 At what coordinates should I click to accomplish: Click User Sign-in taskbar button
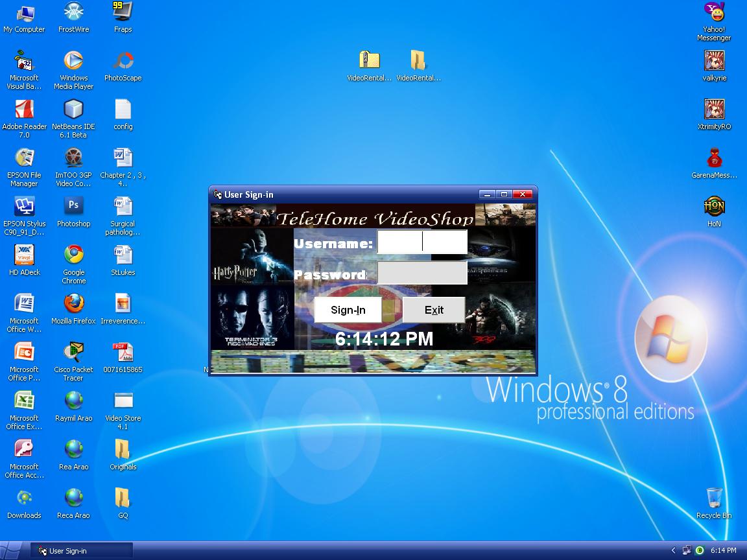[x=82, y=550]
